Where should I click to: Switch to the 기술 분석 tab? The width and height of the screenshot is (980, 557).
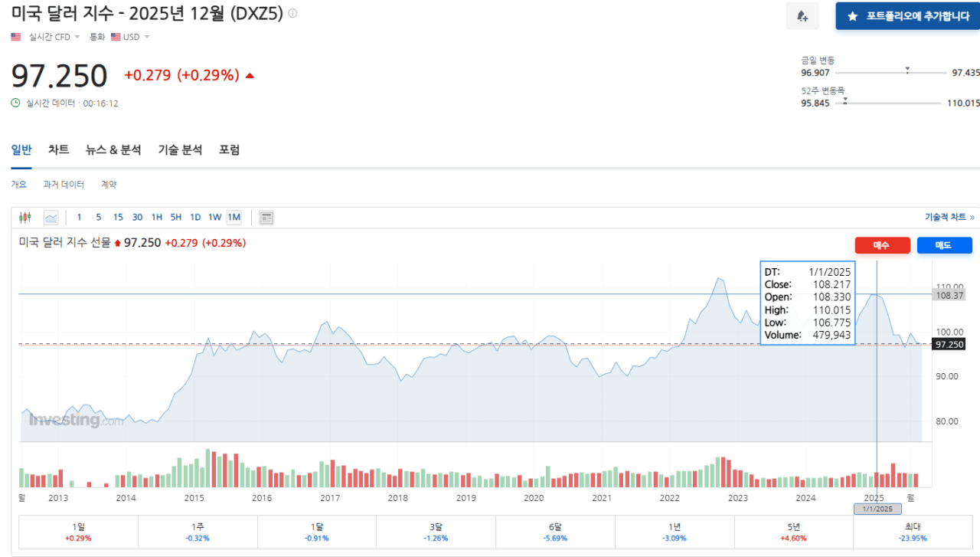(180, 149)
